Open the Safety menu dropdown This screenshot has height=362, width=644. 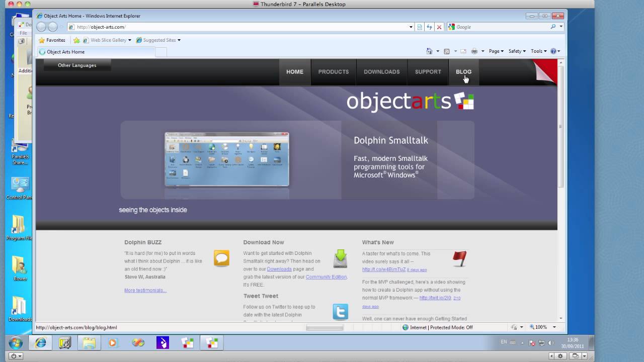pos(517,51)
